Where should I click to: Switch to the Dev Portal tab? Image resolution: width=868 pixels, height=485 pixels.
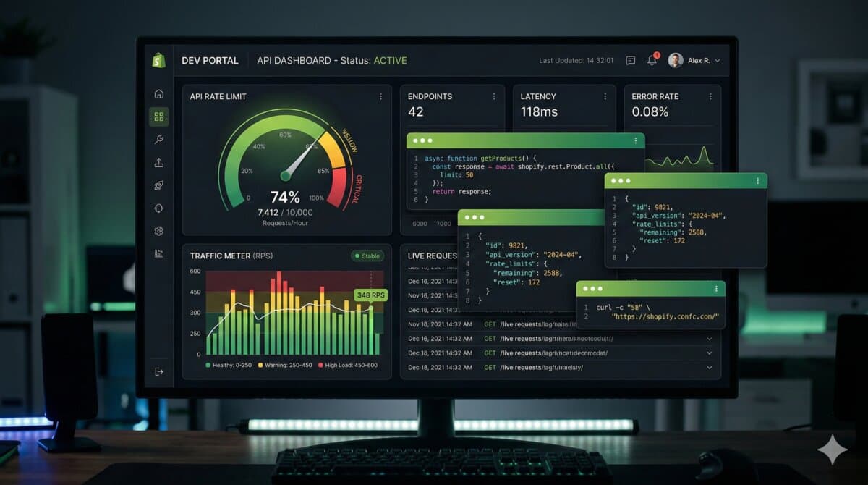click(x=210, y=60)
